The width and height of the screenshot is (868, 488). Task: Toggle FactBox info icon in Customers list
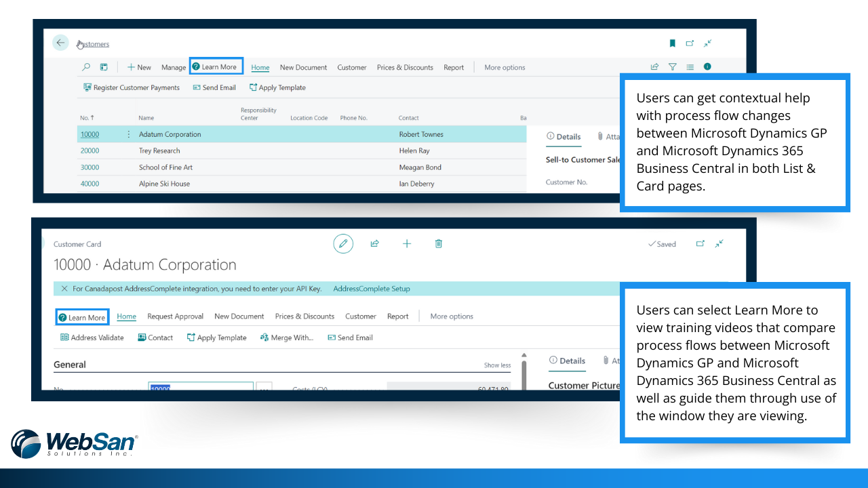(707, 66)
